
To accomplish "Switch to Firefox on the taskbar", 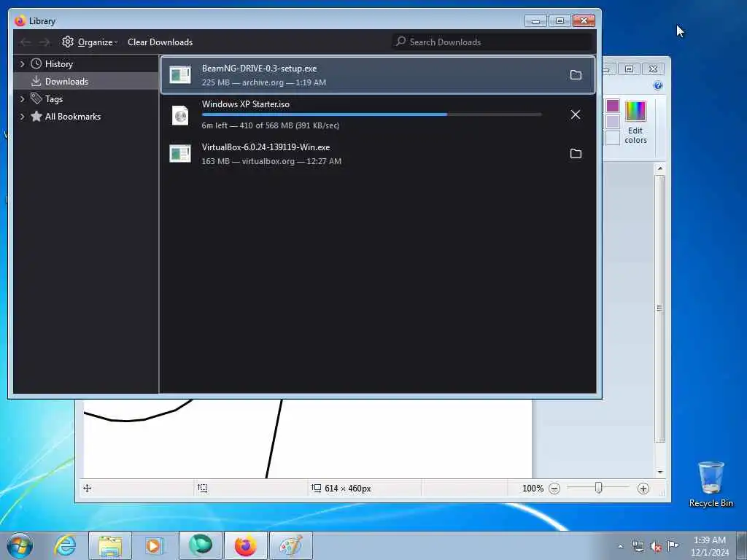I will (245, 545).
